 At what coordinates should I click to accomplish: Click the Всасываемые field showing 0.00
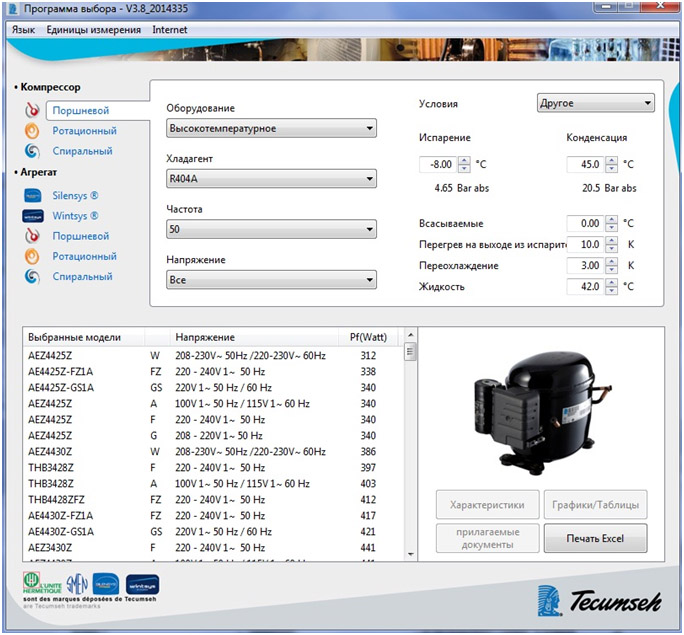point(586,223)
